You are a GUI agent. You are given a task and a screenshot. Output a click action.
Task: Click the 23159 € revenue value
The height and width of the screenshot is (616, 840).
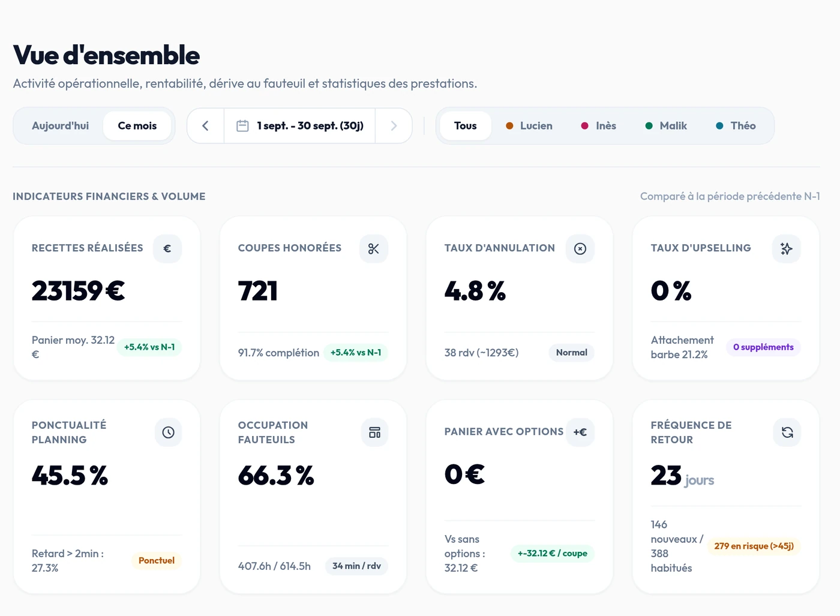point(79,292)
